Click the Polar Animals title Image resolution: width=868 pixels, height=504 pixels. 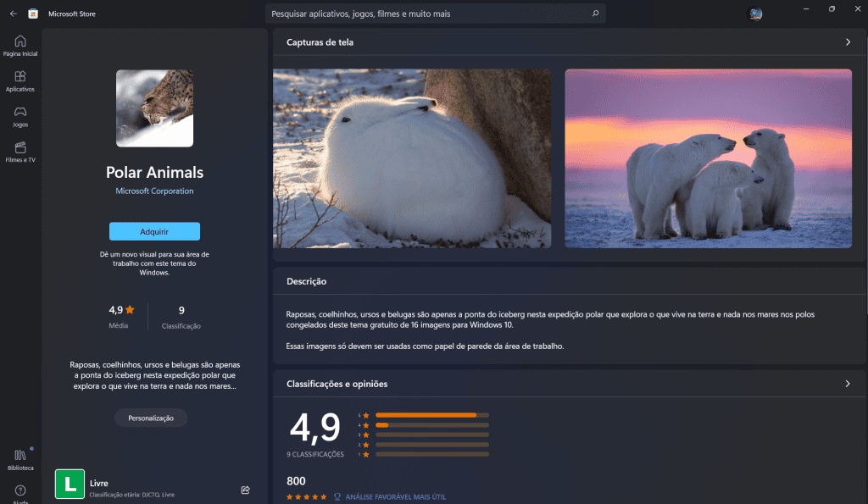154,172
